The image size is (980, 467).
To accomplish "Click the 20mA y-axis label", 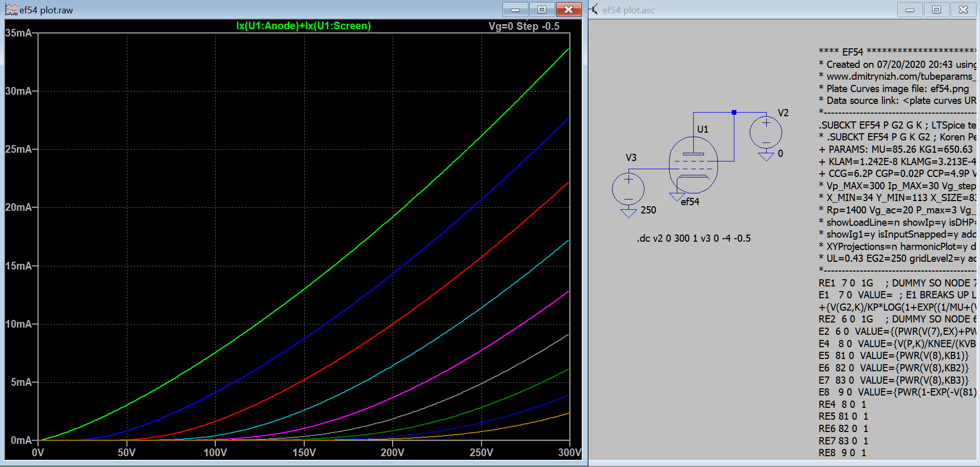I will 19,207.
